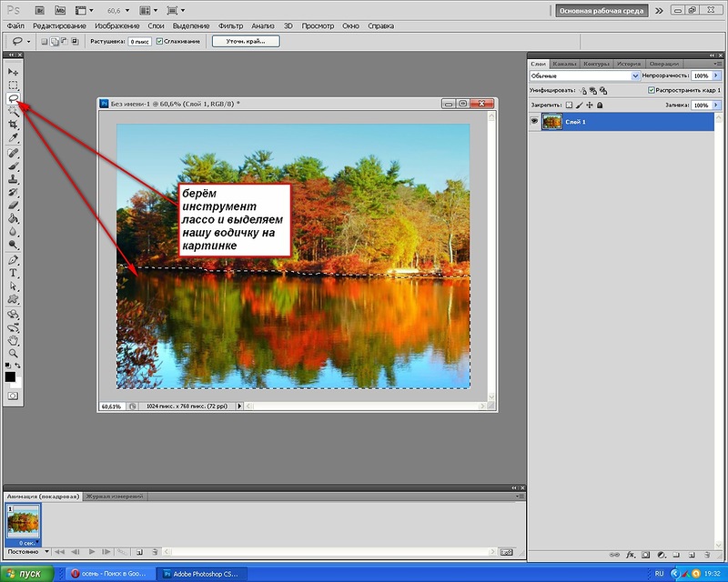Select the Move tool
The height and width of the screenshot is (582, 728).
(x=13, y=72)
